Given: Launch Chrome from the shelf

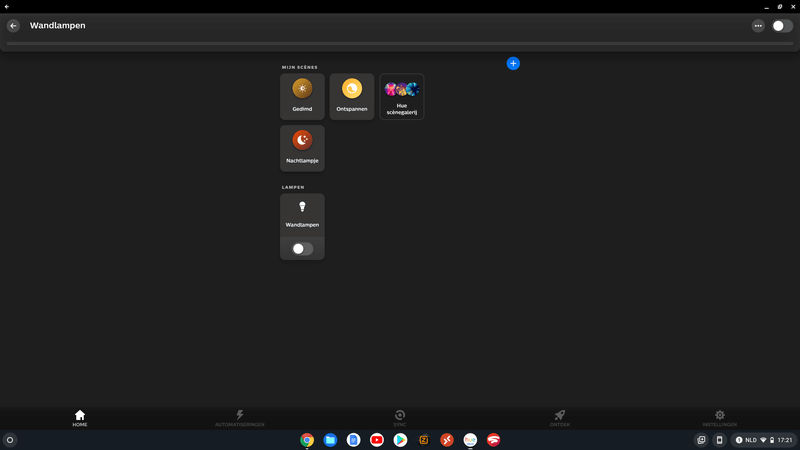Looking at the screenshot, I should [x=307, y=440].
